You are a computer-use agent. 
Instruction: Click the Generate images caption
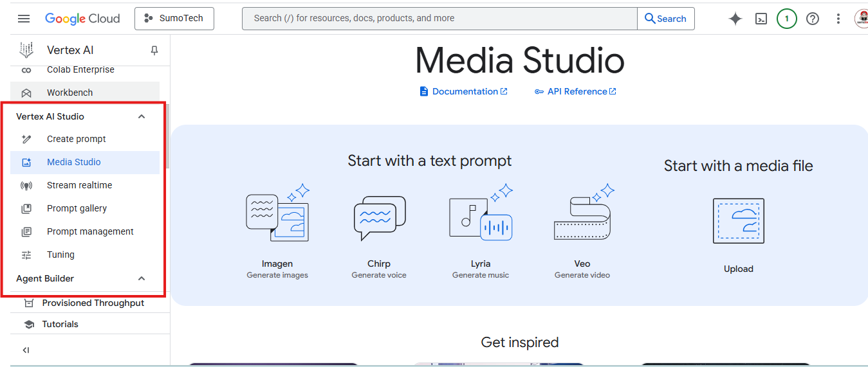tap(277, 275)
